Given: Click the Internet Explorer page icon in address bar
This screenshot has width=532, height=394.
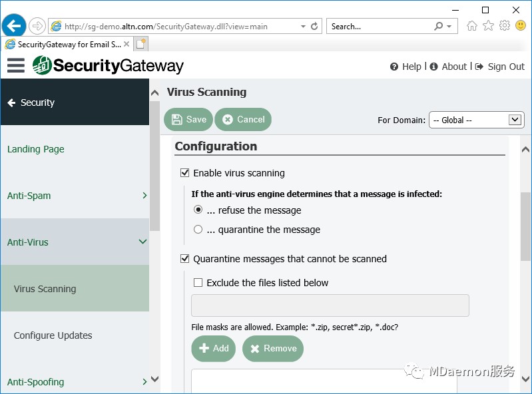Looking at the screenshot, I should pyautogui.click(x=56, y=26).
